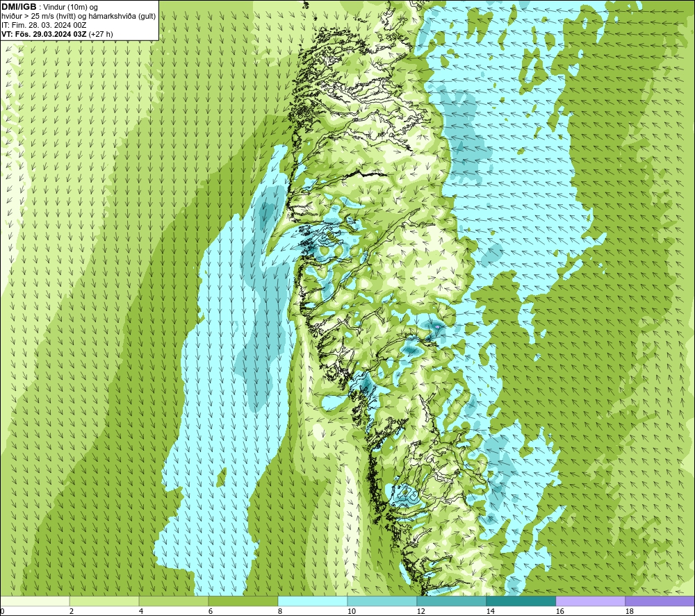Click the pale cream 0–2 m/s legend swatch
The image size is (695, 616).
coord(35,601)
